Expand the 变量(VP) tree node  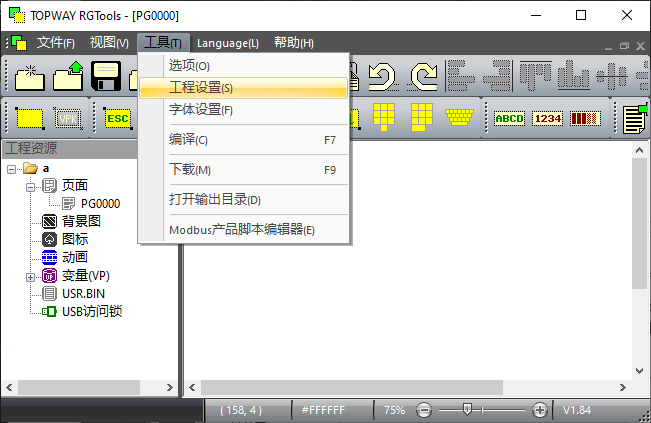tap(30, 277)
